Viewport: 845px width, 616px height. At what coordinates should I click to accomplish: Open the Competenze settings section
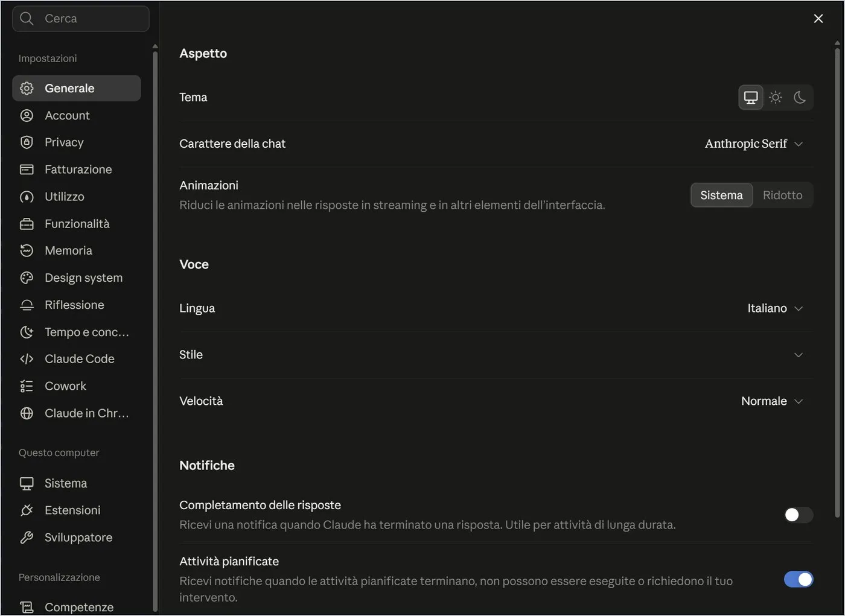click(77, 607)
